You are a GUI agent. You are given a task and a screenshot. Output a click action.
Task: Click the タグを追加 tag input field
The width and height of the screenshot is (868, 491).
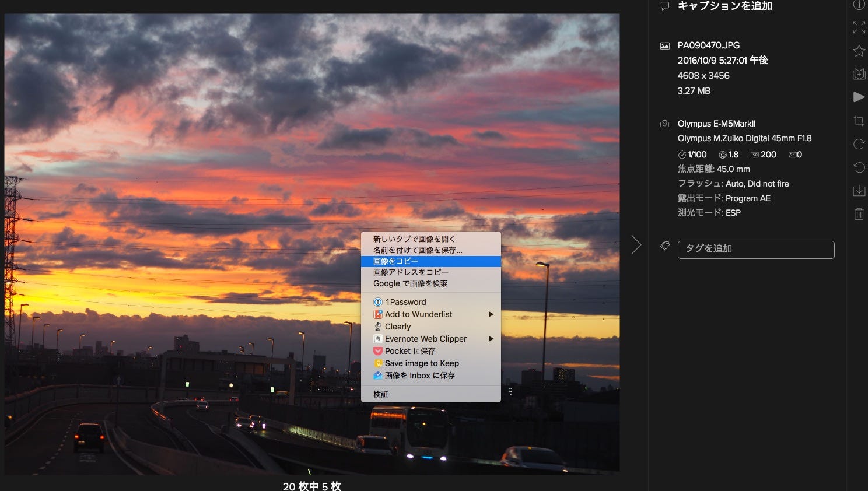coord(756,250)
